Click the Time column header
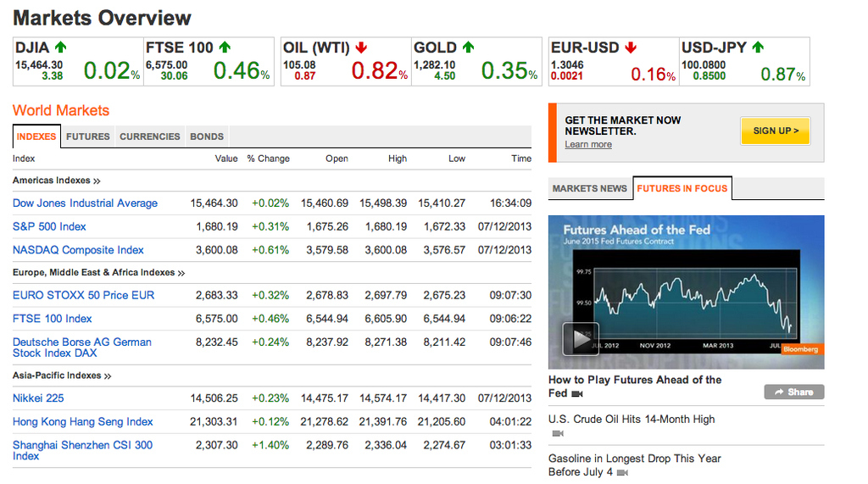Viewport: 868px width, 484px height. coord(521,159)
